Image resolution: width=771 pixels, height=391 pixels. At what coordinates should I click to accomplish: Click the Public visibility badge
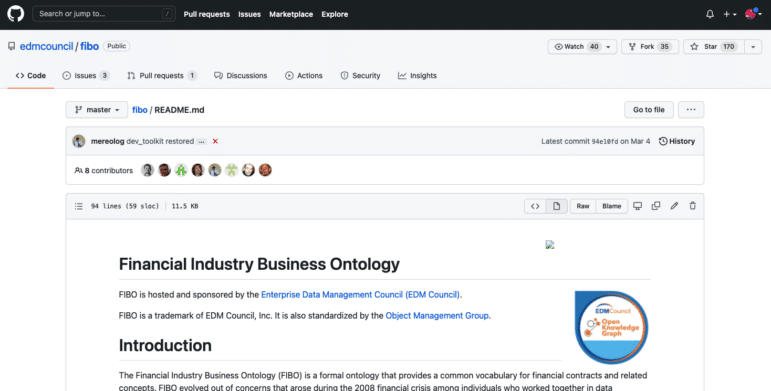[117, 46]
